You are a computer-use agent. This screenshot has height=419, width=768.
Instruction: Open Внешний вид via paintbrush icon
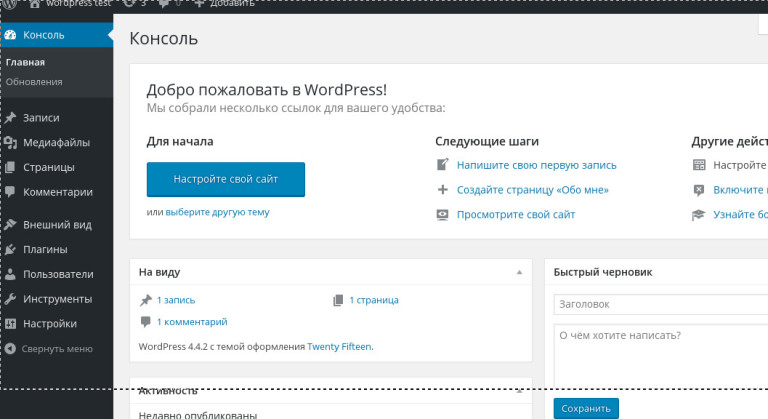10,224
